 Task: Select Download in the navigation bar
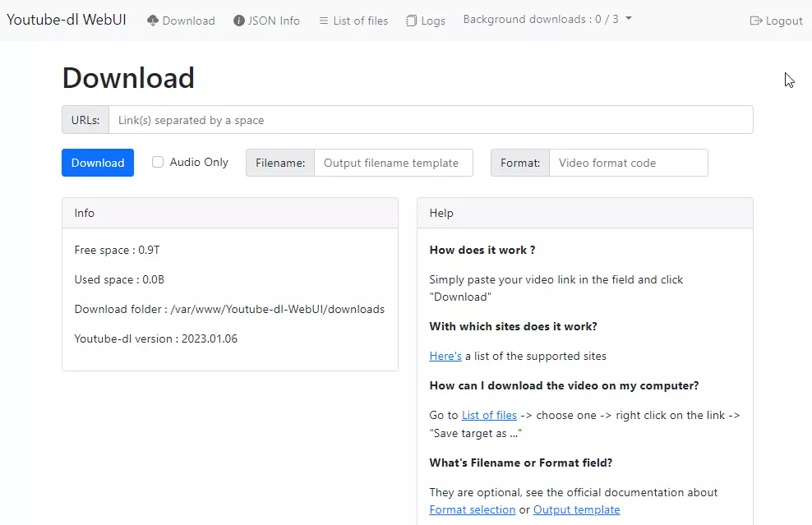click(188, 20)
